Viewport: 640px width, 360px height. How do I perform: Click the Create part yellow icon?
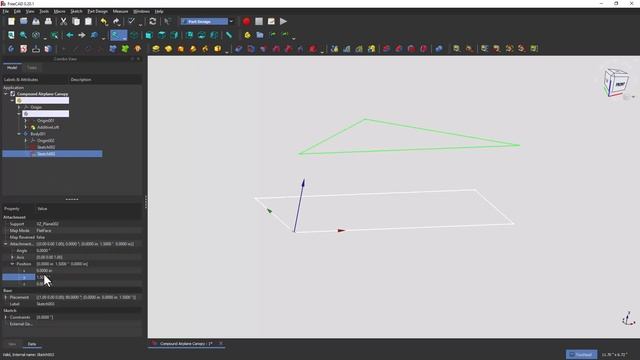(x=247, y=35)
